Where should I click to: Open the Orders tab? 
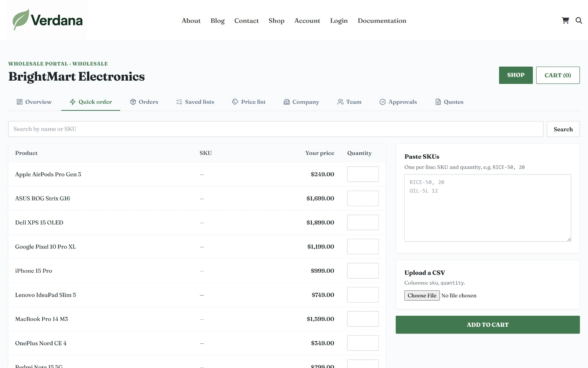(x=144, y=102)
